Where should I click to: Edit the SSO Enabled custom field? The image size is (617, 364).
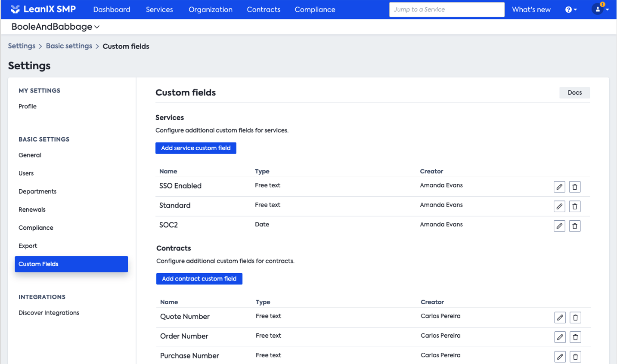(559, 187)
